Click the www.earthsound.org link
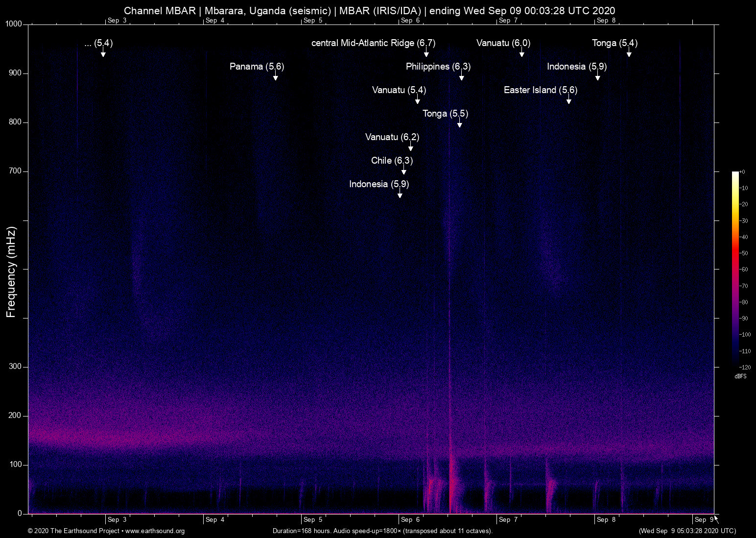Image resolution: width=756 pixels, height=538 pixels. pyautogui.click(x=156, y=531)
